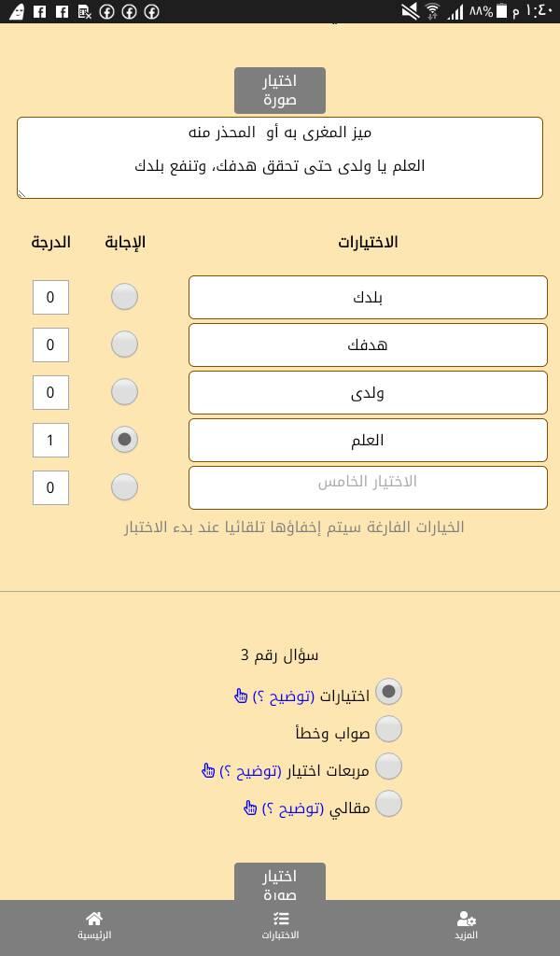560x956 pixels.
Task: Tap hand icon beside اختيارات توضيح
Action: pyautogui.click(x=241, y=696)
